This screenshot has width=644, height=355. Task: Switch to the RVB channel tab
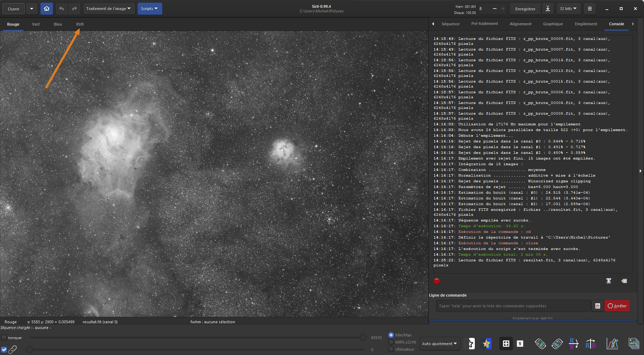(80, 24)
